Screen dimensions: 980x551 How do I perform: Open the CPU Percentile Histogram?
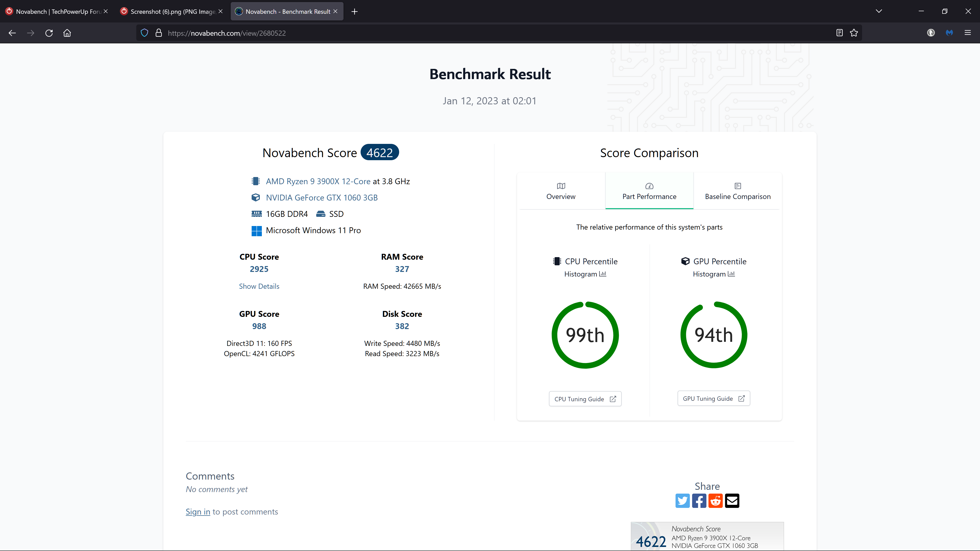pos(585,274)
